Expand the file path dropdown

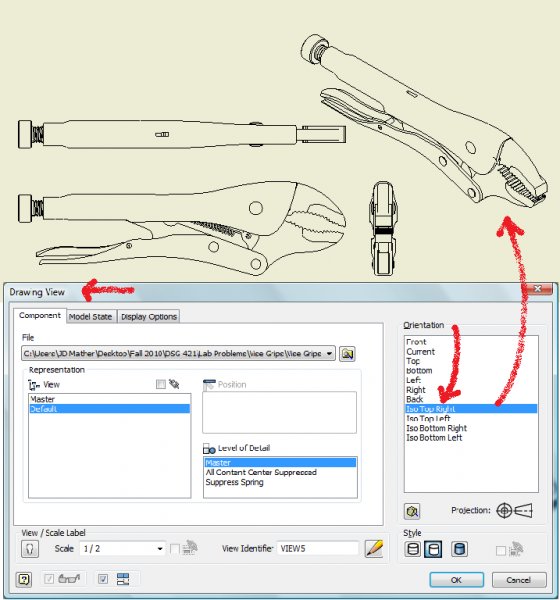[329, 354]
